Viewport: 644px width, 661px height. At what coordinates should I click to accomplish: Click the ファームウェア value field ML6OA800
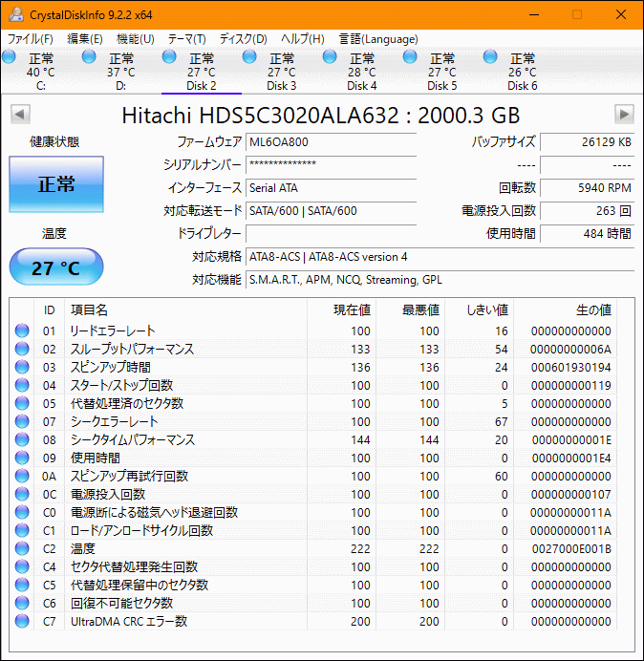(x=331, y=142)
